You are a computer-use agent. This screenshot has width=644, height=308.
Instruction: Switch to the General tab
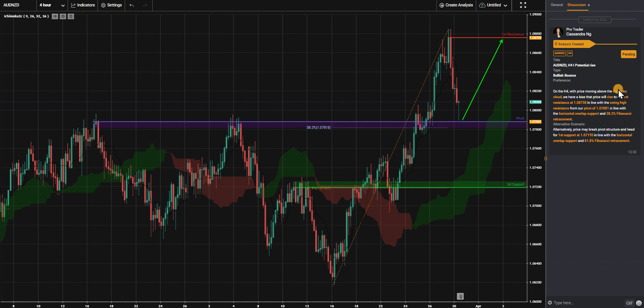(x=557, y=5)
